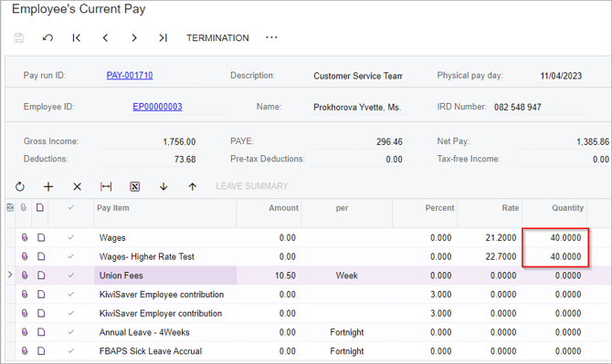Open attachments for Wages- Higher Rate Test row
This screenshot has height=364, width=612.
click(25, 256)
